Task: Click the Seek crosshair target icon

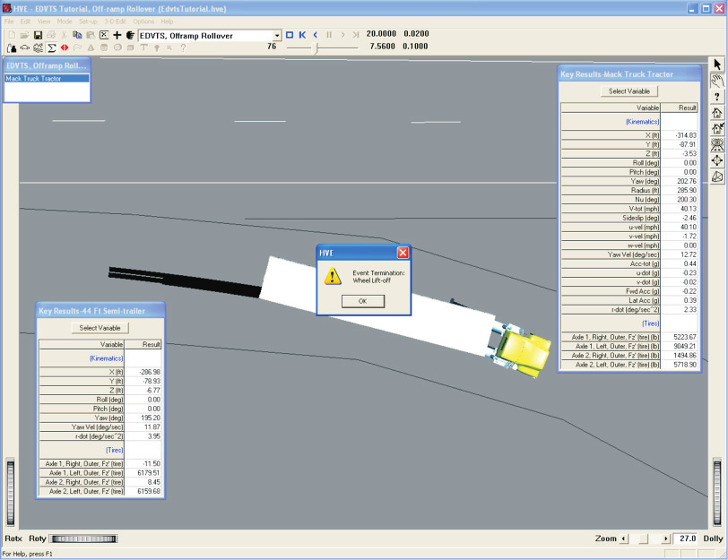Action: (717, 160)
